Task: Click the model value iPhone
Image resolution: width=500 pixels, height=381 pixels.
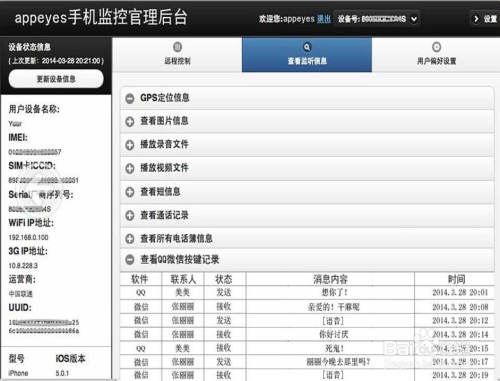Action: 18,373
